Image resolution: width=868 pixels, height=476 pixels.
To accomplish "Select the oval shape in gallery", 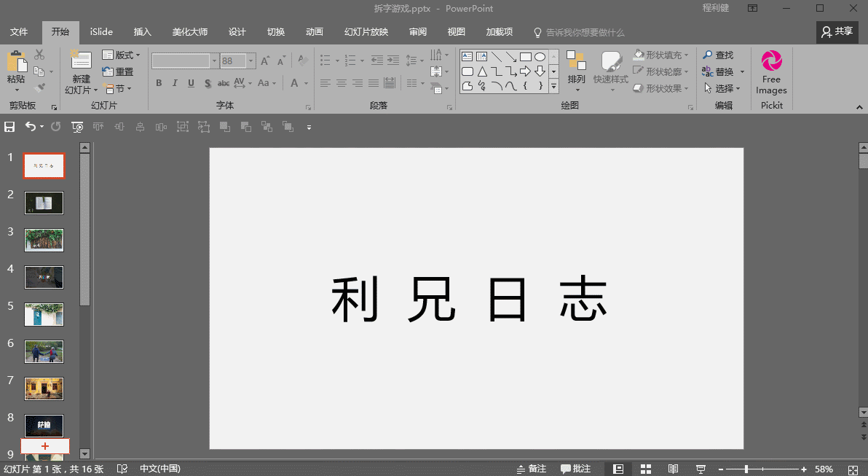I will pos(540,57).
